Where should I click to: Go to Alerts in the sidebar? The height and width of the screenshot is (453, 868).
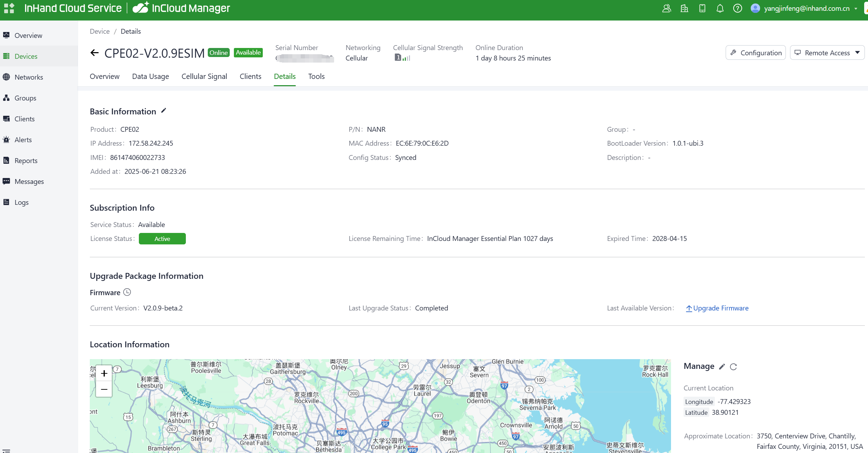[x=23, y=140]
